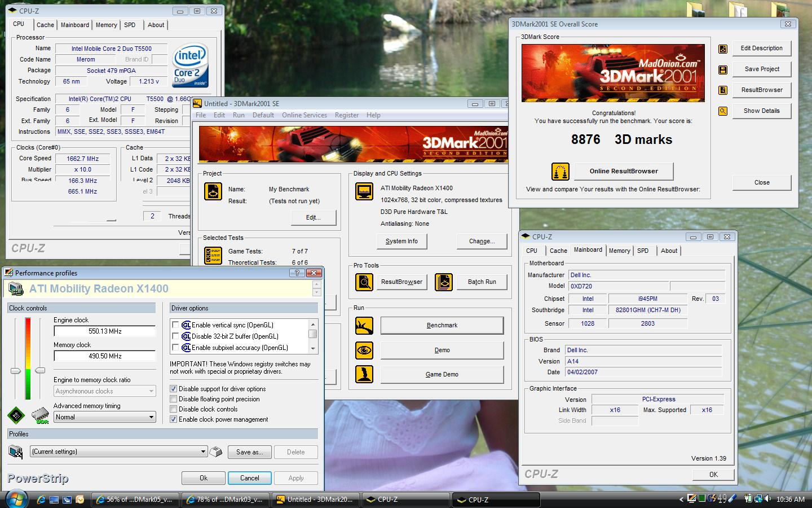Click the Pro Tools ResultBrowser magnifier icon
The image size is (812, 508).
(364, 282)
